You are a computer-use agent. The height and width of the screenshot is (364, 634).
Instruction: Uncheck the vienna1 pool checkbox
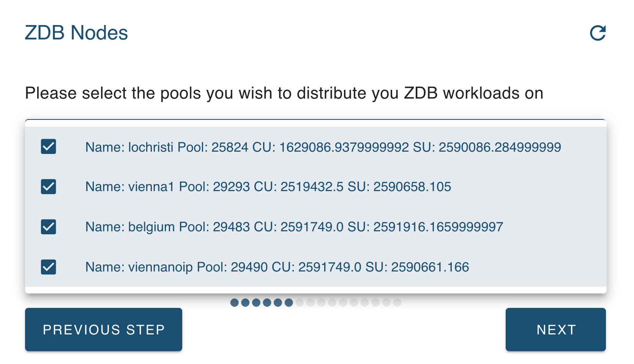click(48, 187)
